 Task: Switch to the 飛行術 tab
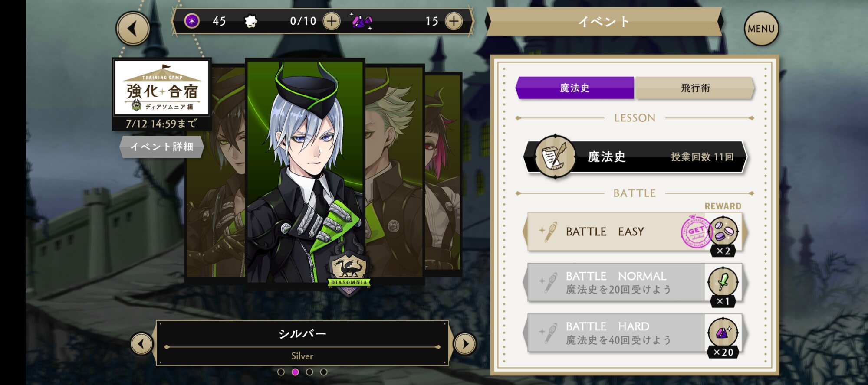click(695, 88)
